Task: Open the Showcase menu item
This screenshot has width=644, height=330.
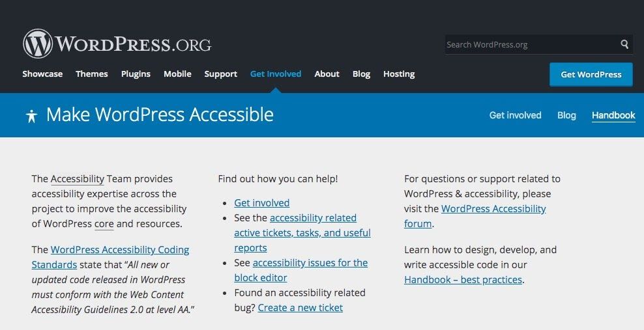Action: pos(42,74)
